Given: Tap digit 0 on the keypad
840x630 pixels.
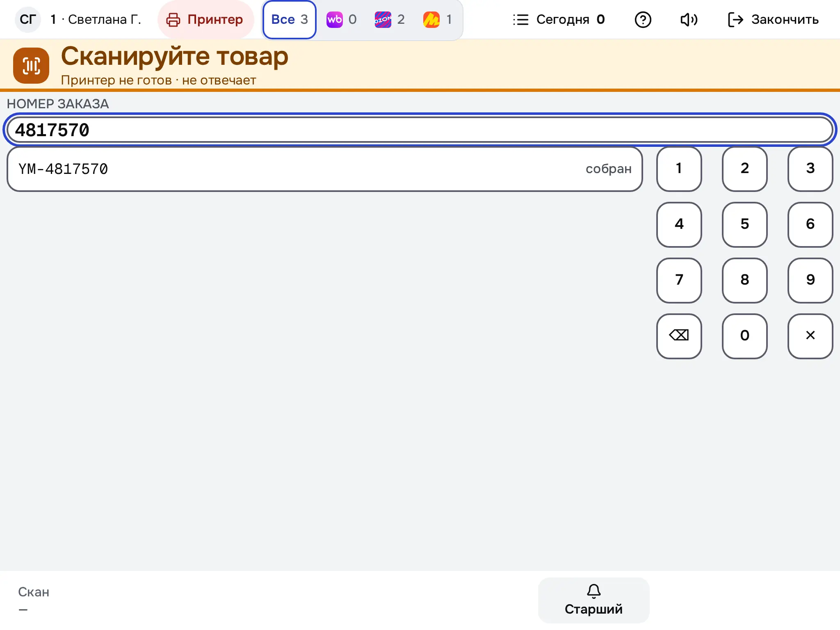Looking at the screenshot, I should pyautogui.click(x=745, y=336).
